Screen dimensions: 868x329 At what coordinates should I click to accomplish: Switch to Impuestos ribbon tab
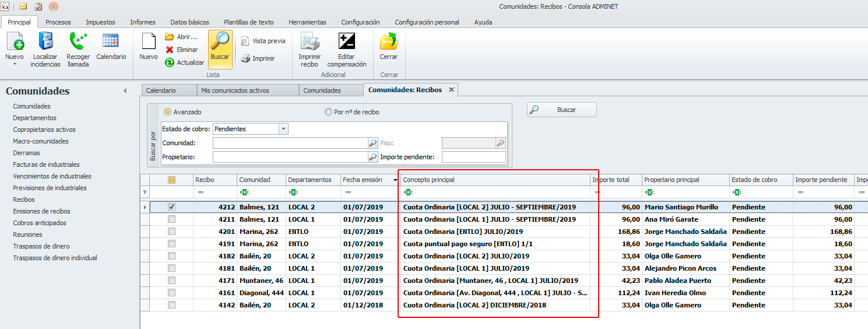click(100, 22)
